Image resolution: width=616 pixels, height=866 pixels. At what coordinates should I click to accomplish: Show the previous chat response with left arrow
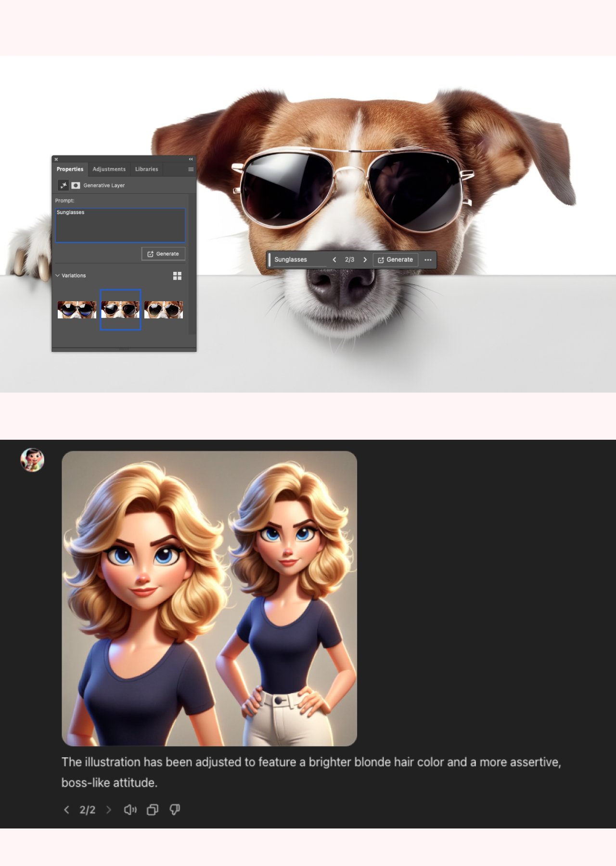[x=66, y=810]
